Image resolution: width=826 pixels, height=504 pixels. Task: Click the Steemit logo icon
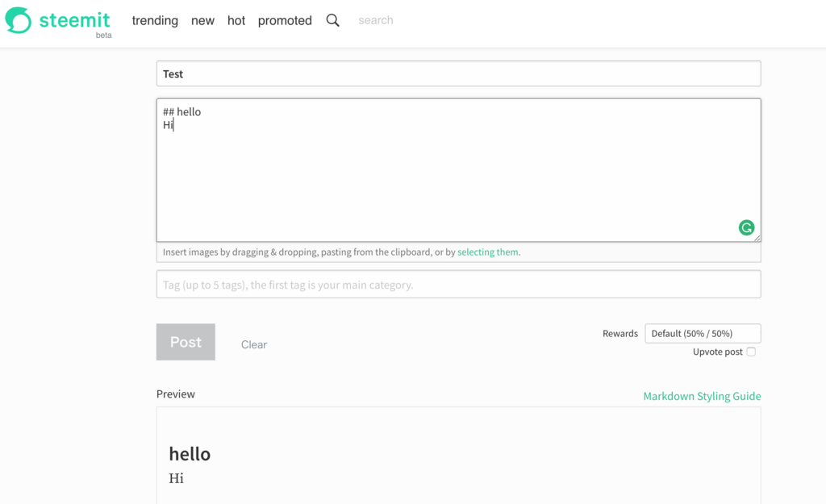(x=19, y=20)
